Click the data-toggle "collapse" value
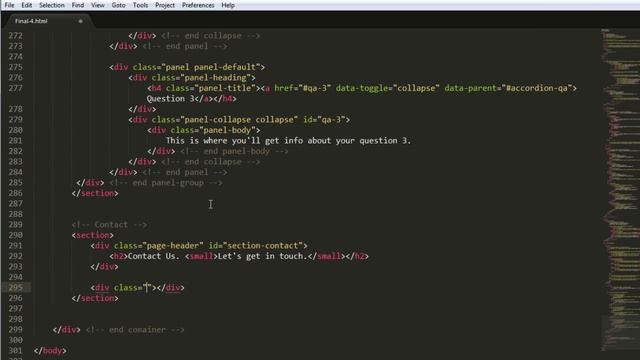The image size is (640, 360). click(416, 88)
